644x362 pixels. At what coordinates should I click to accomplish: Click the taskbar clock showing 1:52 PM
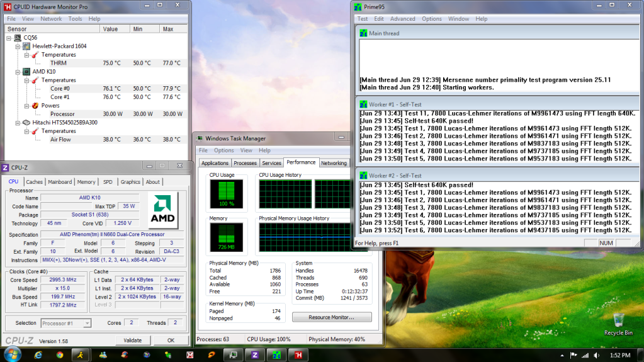click(x=620, y=356)
